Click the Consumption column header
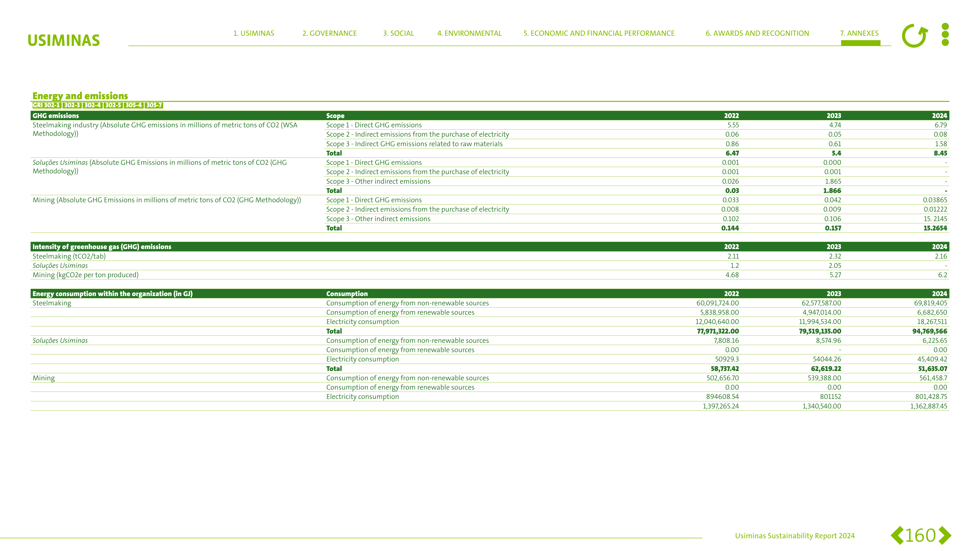This screenshot has height=551, width=980. (347, 294)
